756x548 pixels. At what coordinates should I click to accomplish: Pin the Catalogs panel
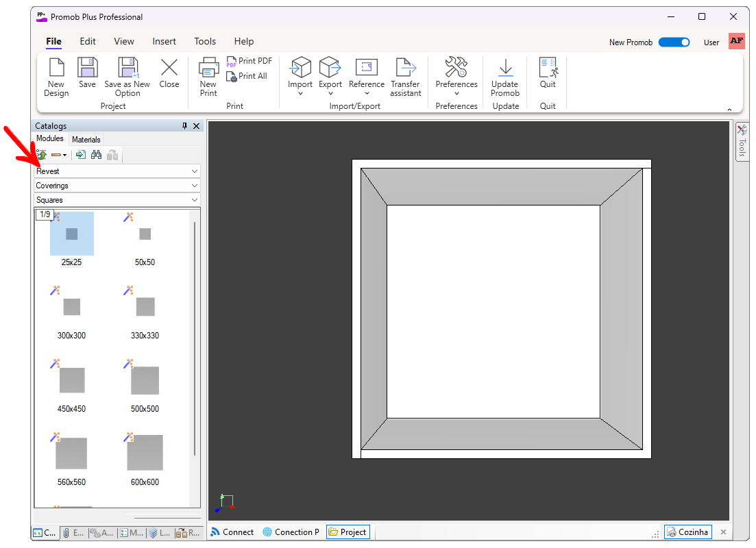(184, 126)
